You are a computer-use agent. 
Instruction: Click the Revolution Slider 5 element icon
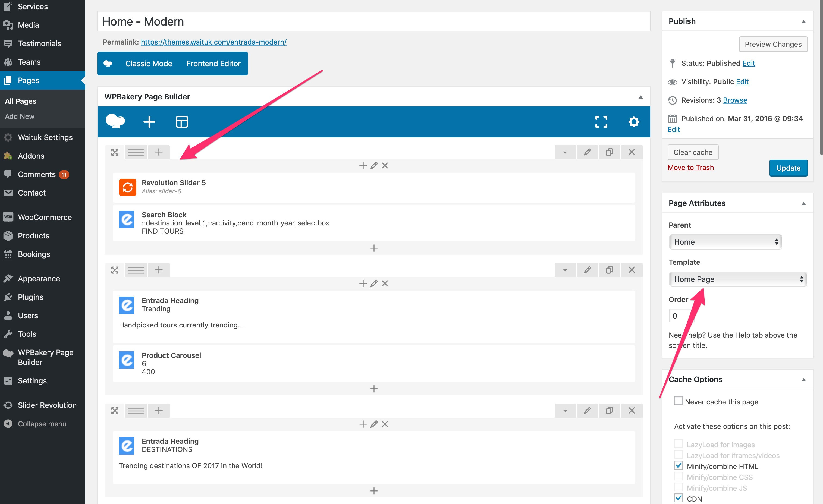point(127,187)
